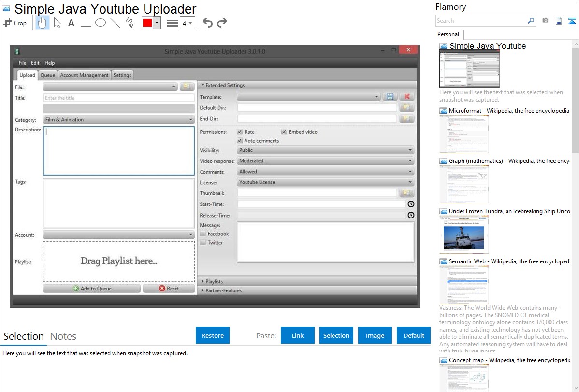Viewport: 579px width, 392px height.
Task: Click the End-Dir folder browse icon
Action: point(406,118)
